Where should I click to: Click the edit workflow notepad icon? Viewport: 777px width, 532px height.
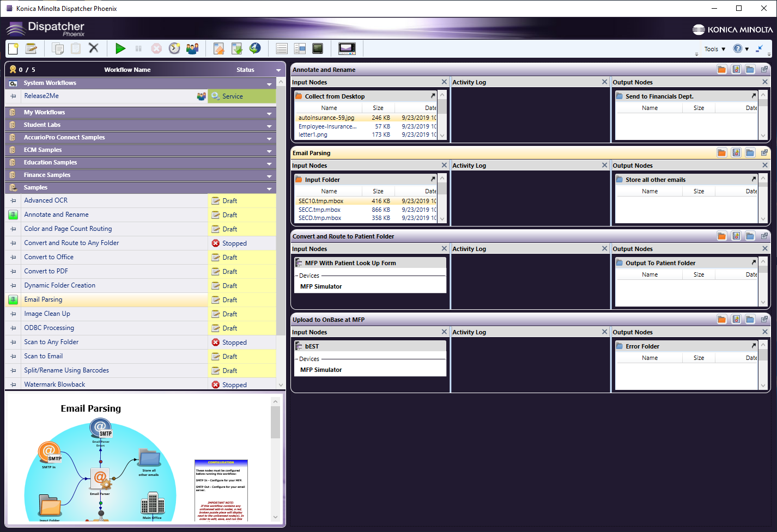pyautogui.click(x=32, y=48)
